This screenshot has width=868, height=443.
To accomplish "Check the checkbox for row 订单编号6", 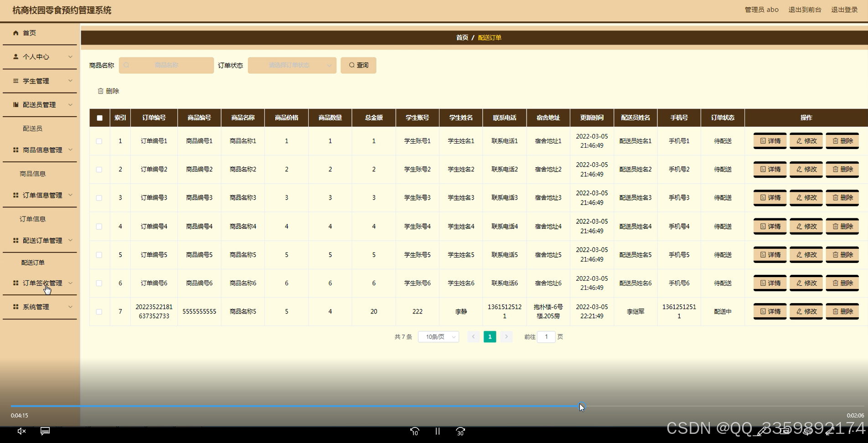I will 99,283.
